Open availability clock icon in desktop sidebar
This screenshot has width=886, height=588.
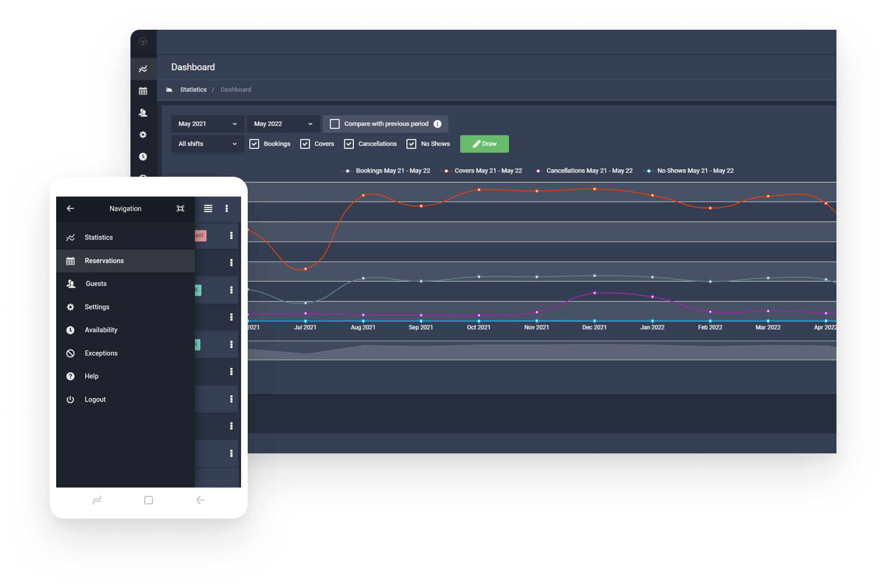[143, 156]
